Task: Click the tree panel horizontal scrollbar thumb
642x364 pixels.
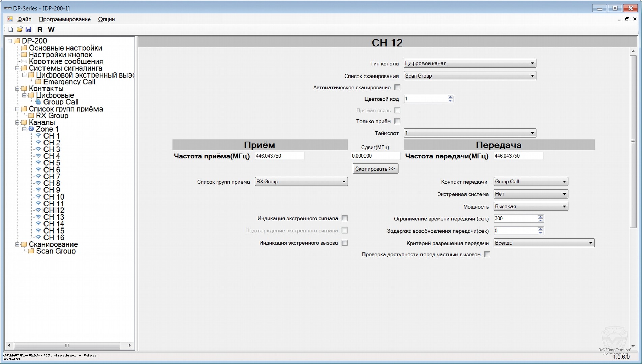Action: click(x=67, y=345)
